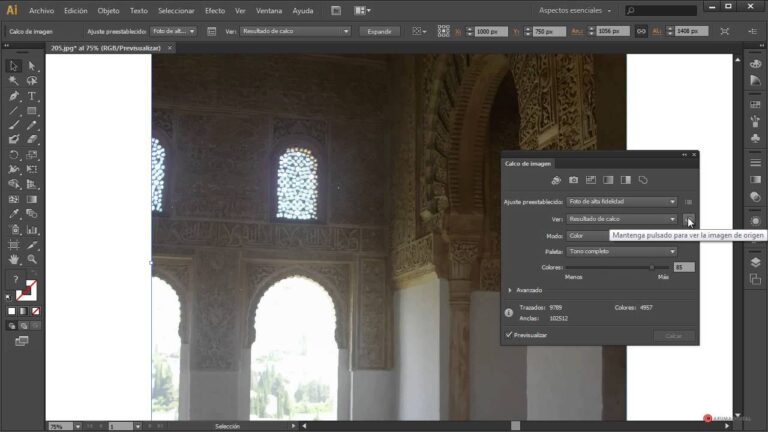The width and height of the screenshot is (768, 432).
Task: Select the Column Graph tool
Action: pyautogui.click(x=32, y=229)
